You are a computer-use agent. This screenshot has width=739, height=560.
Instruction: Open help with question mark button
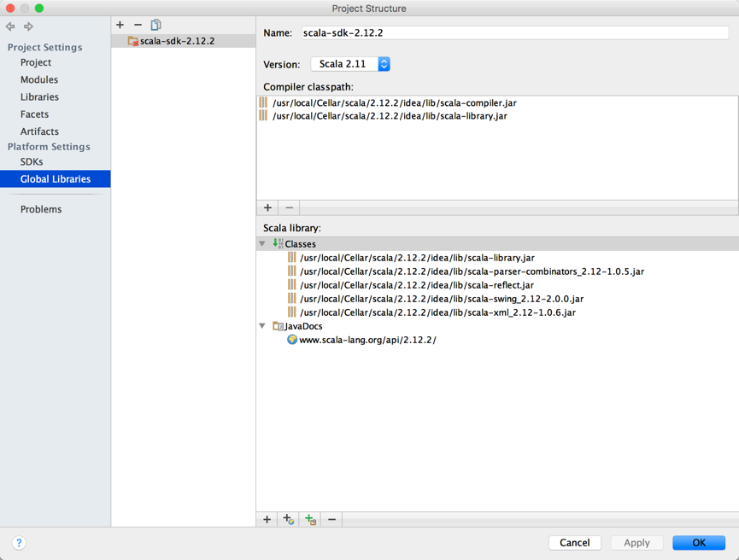tap(19, 543)
